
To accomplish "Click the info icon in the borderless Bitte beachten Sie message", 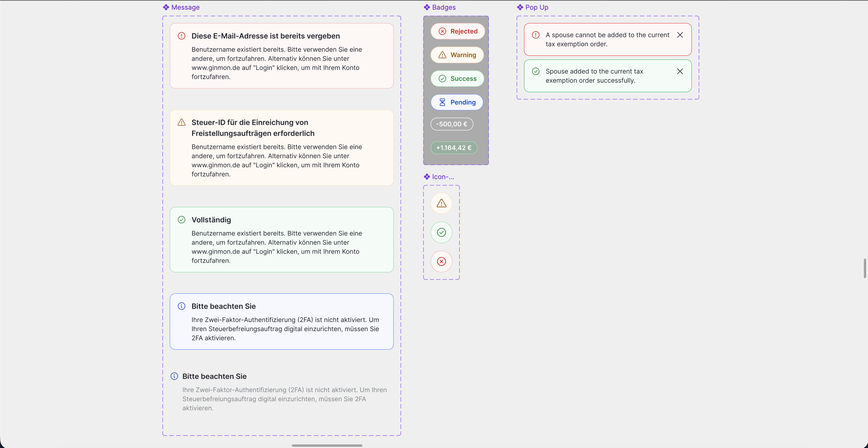I will (174, 376).
